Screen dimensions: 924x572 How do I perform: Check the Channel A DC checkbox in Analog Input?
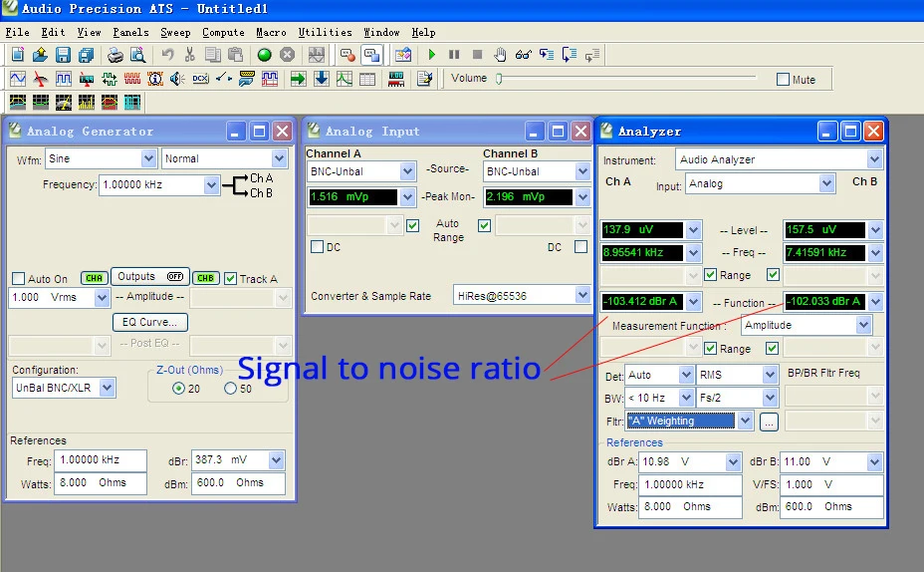(x=317, y=246)
